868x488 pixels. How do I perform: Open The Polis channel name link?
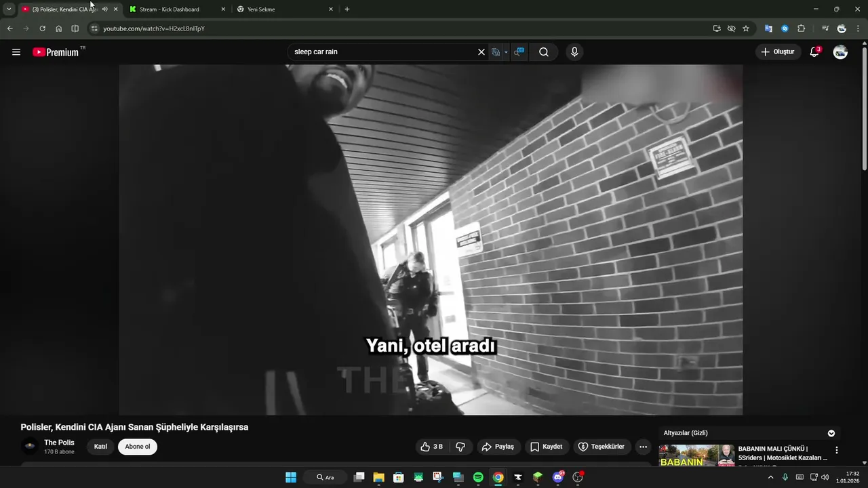[x=59, y=443]
